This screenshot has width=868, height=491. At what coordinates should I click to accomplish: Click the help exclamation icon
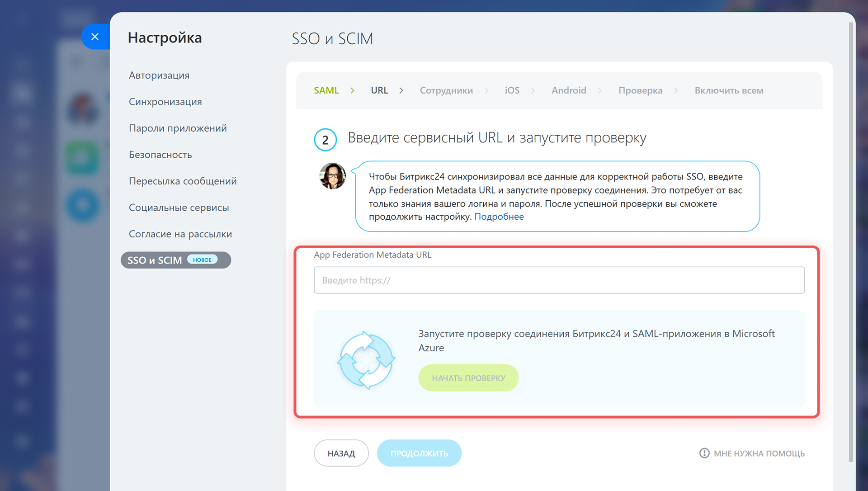[704, 453]
